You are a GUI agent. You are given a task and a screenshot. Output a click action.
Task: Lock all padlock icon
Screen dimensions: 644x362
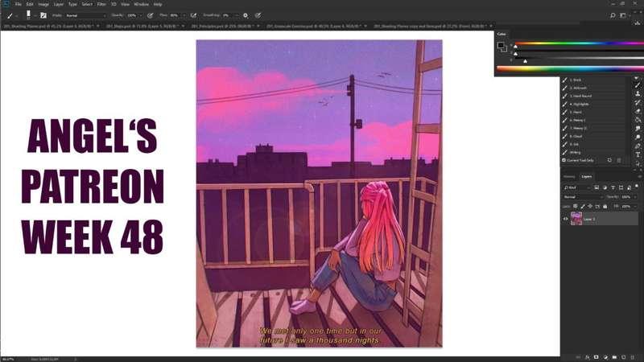click(x=605, y=207)
